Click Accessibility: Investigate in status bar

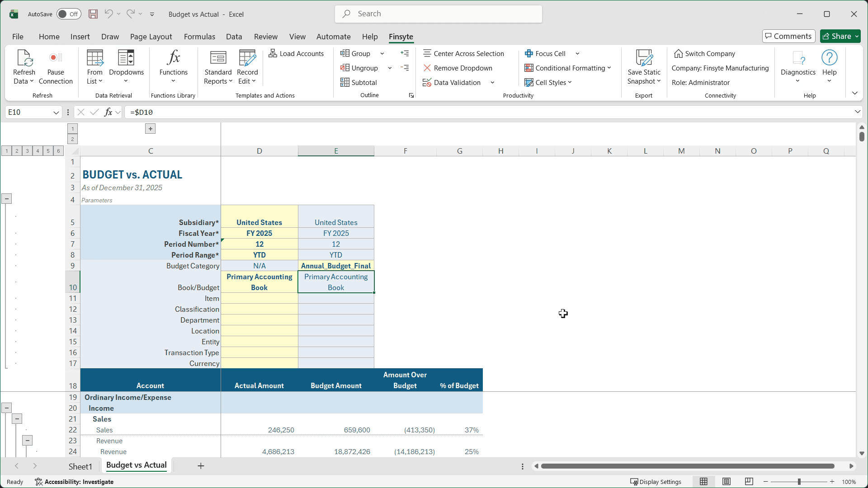click(x=75, y=482)
